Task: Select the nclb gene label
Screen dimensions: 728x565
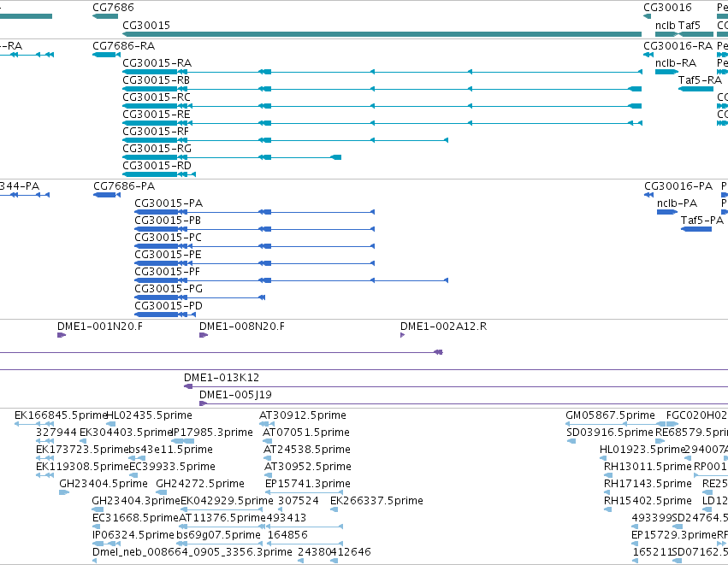Action: [x=665, y=26]
